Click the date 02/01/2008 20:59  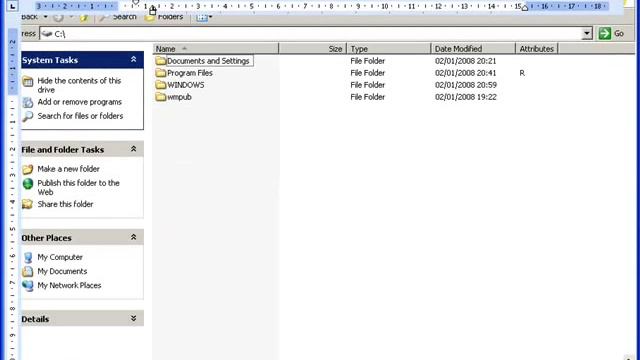[x=466, y=85]
